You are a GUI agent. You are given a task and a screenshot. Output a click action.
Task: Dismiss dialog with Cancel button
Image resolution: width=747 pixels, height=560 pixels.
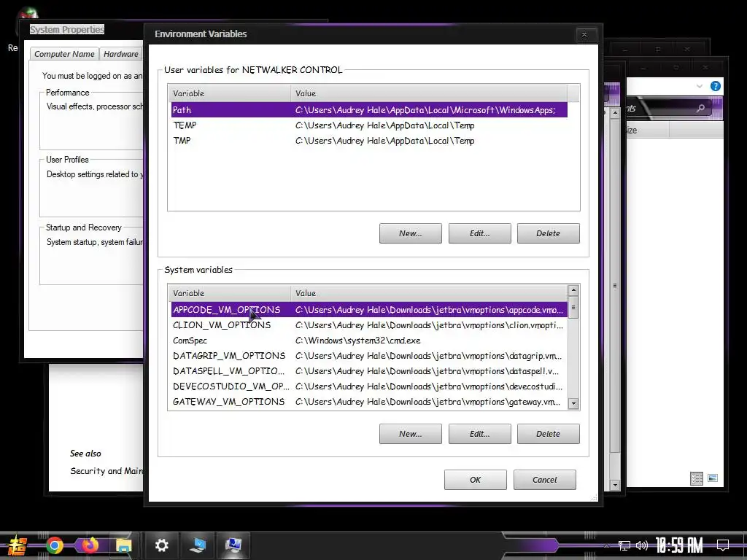544,480
